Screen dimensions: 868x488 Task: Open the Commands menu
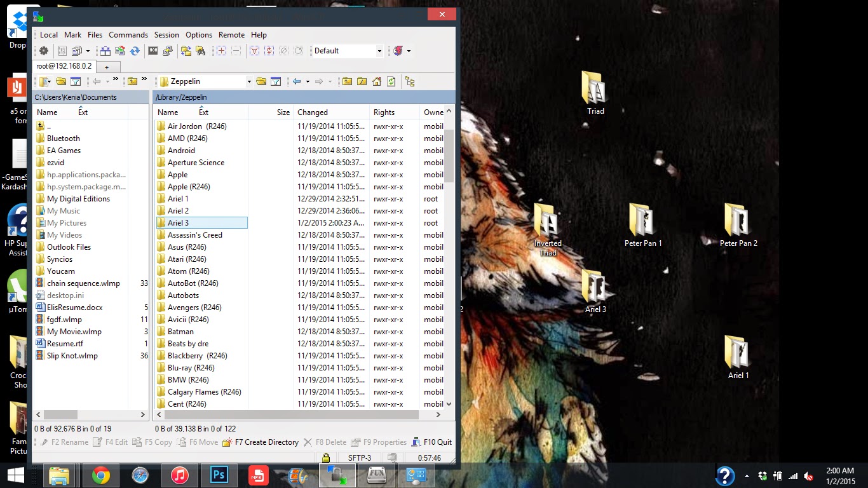pyautogui.click(x=128, y=35)
